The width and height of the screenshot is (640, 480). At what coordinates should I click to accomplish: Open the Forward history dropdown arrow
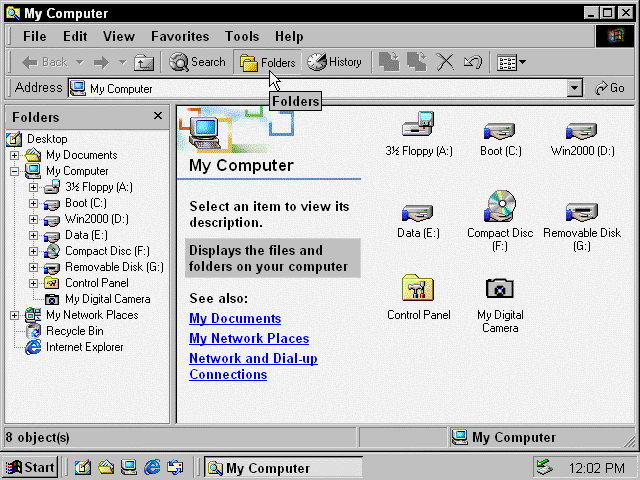(x=122, y=62)
